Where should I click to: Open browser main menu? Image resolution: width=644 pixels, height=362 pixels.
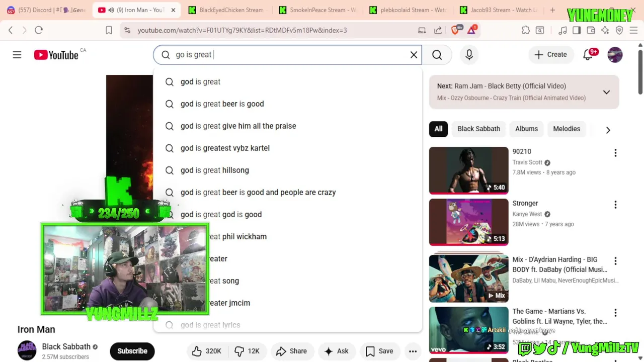[633, 30]
